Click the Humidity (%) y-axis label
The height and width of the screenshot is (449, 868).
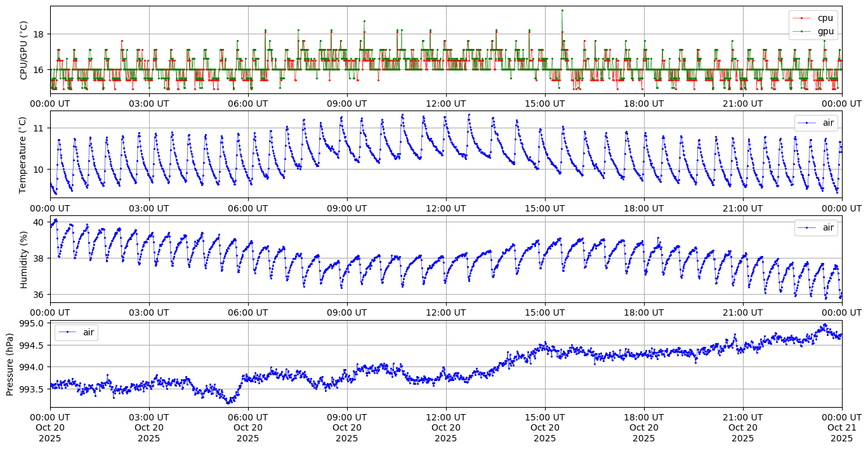[23, 259]
